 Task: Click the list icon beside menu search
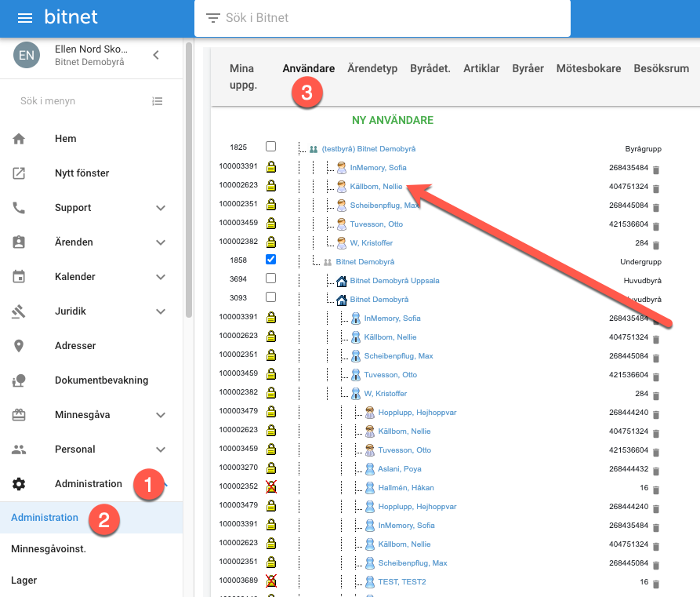(x=157, y=101)
